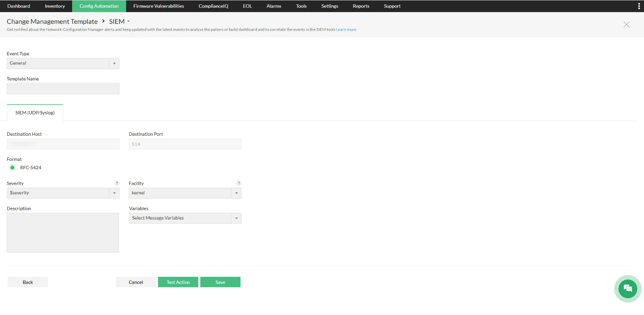Open the live chat bubble icon
This screenshot has height=315, width=644.
(x=628, y=289)
